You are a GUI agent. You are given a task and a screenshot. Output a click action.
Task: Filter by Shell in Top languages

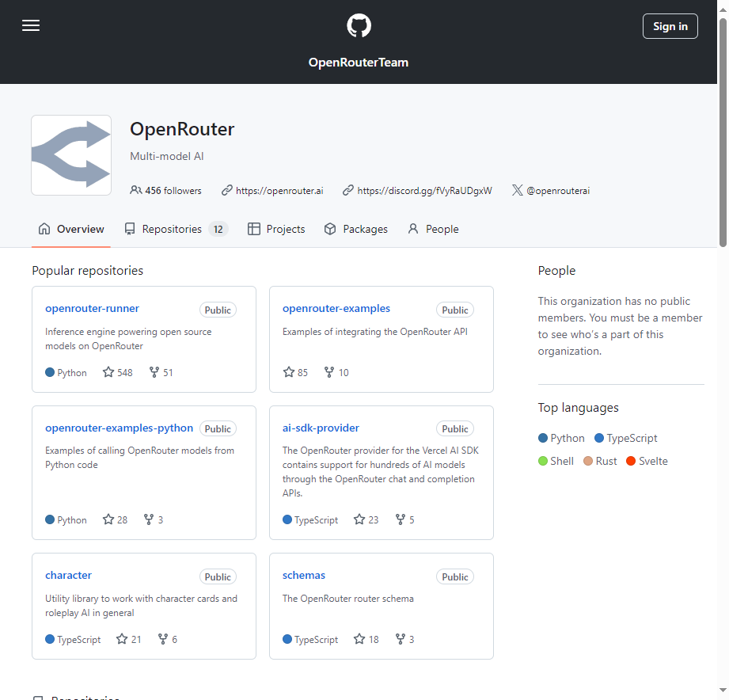[x=556, y=461]
